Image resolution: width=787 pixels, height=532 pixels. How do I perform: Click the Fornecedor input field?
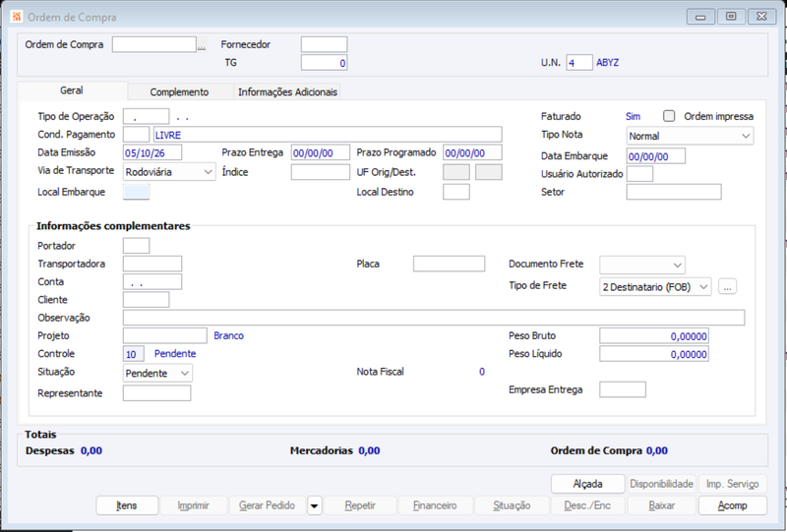pos(324,44)
